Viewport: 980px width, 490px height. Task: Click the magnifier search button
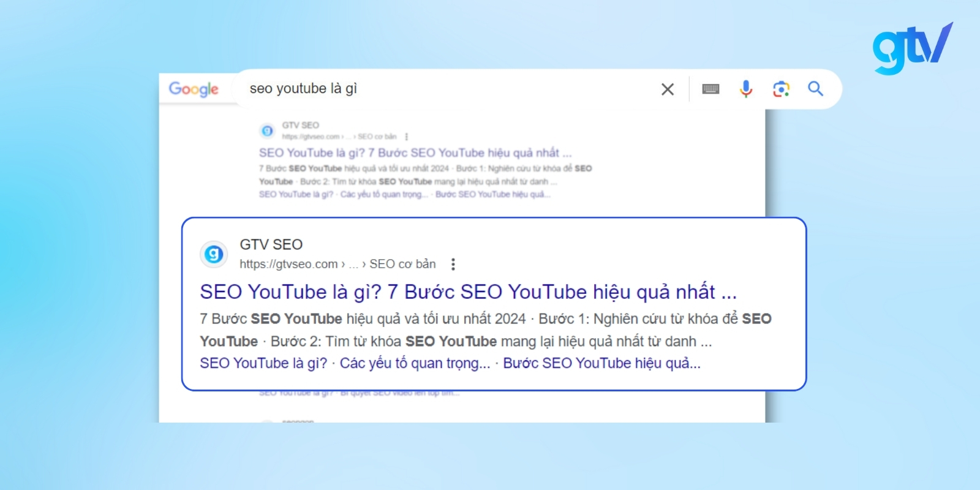pyautogui.click(x=815, y=89)
